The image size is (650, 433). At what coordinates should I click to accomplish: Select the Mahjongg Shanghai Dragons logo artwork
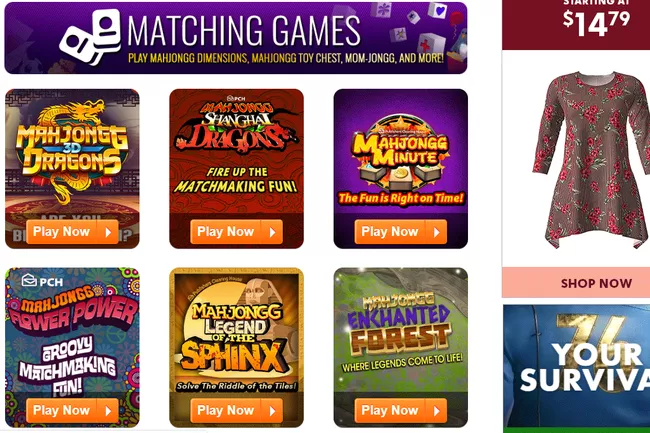236,126
